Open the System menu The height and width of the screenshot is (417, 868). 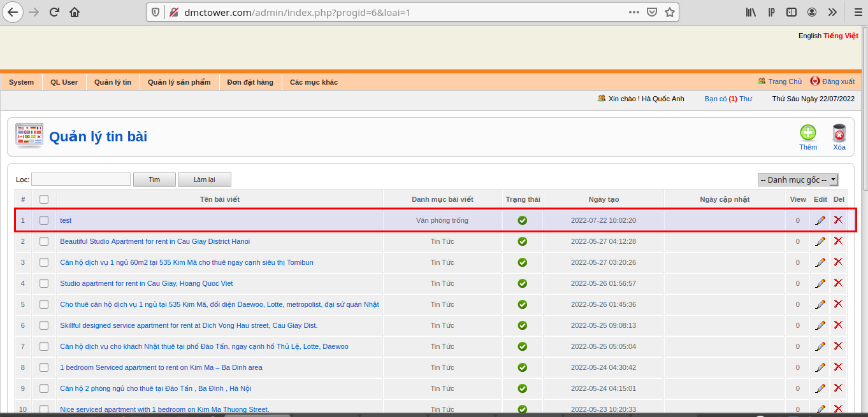22,82
